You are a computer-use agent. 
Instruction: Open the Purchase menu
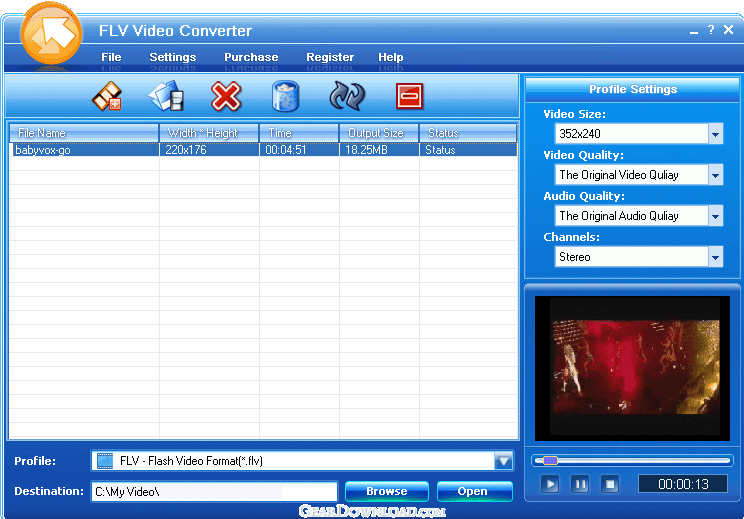[251, 57]
